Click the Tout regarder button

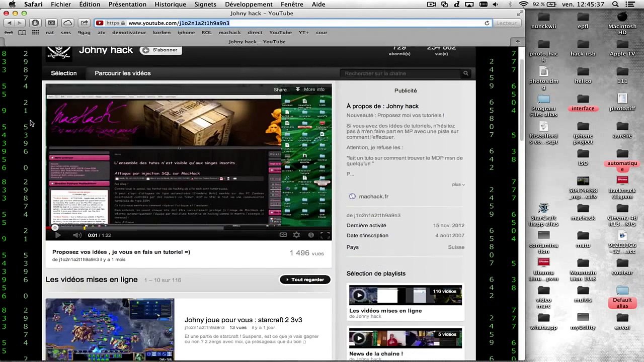pos(305,280)
